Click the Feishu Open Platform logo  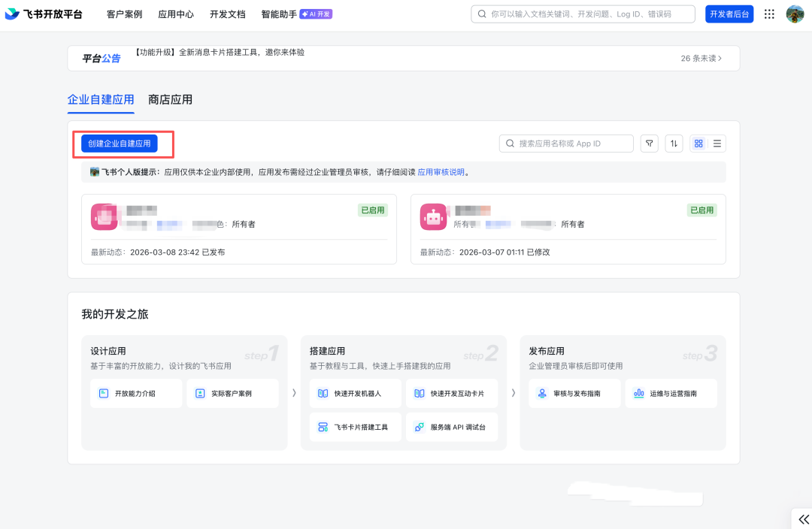44,14
